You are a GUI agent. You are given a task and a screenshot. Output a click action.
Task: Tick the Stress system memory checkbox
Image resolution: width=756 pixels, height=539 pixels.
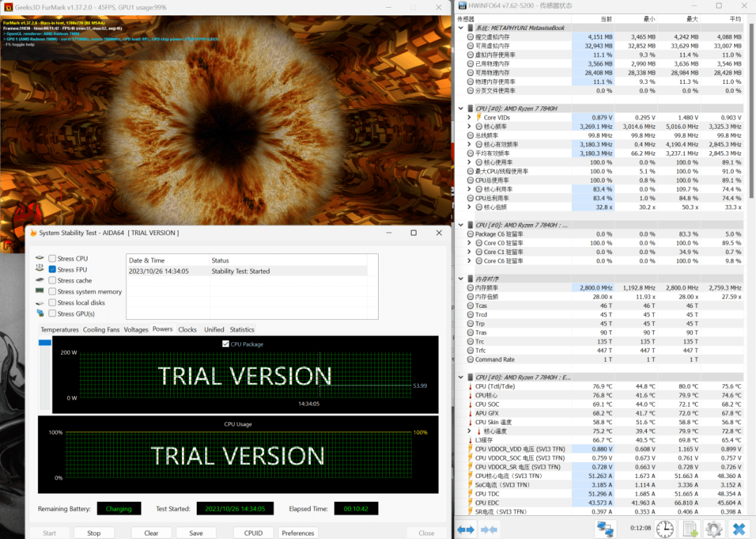(x=52, y=292)
